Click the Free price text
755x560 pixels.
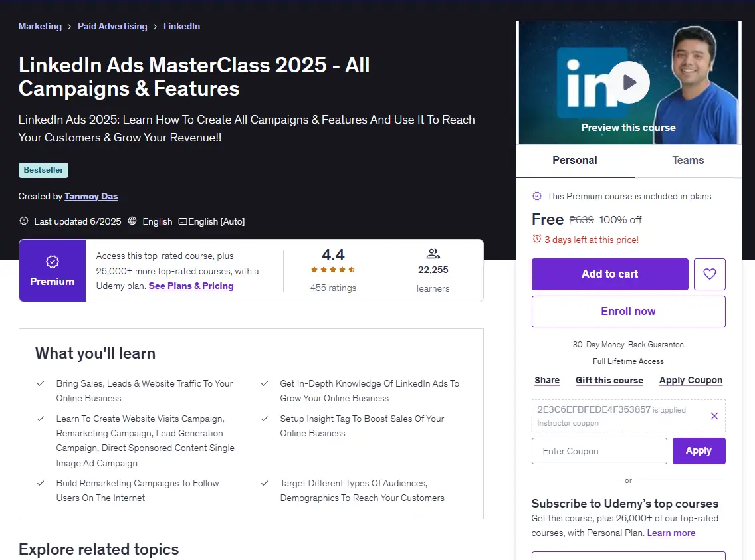[x=548, y=219]
